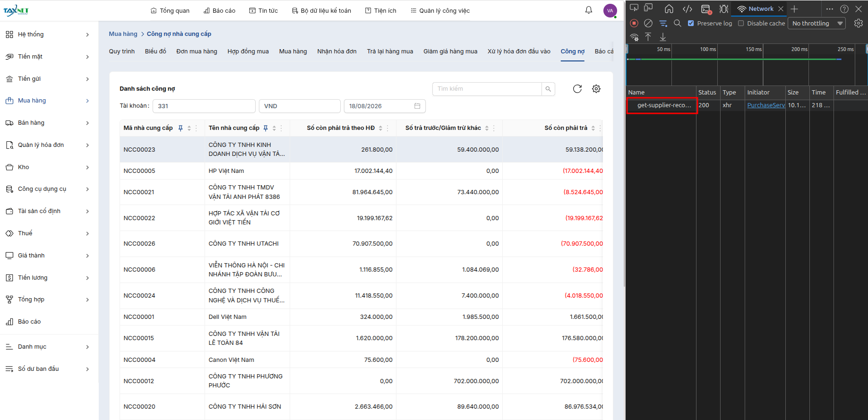
Task: Open the network filter icon
Action: 663,23
